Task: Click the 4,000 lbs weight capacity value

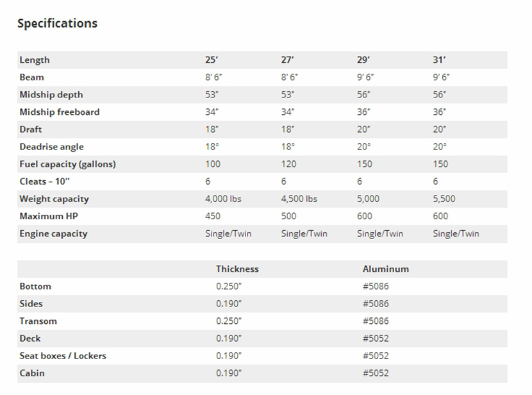Action: [223, 199]
